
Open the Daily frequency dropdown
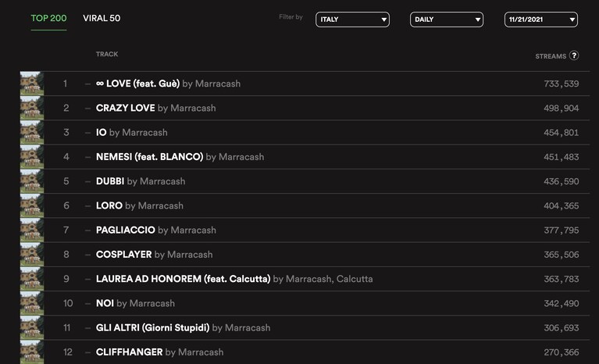tap(447, 20)
